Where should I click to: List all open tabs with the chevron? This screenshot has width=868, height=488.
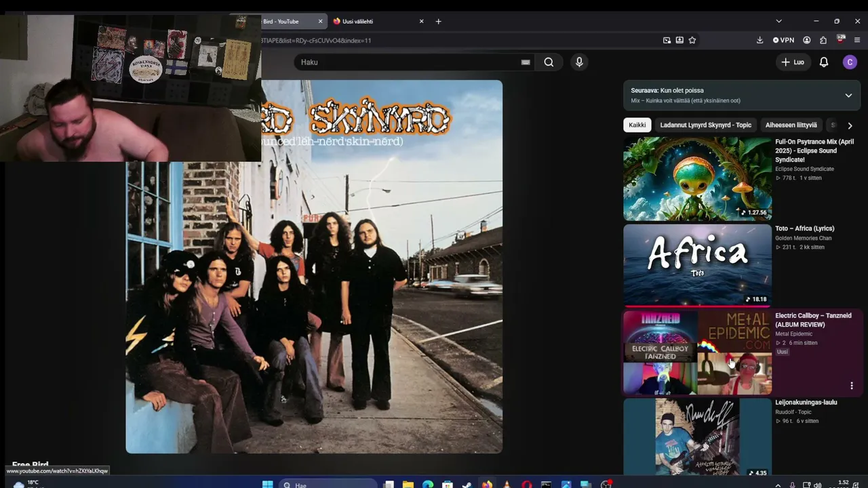(778, 21)
